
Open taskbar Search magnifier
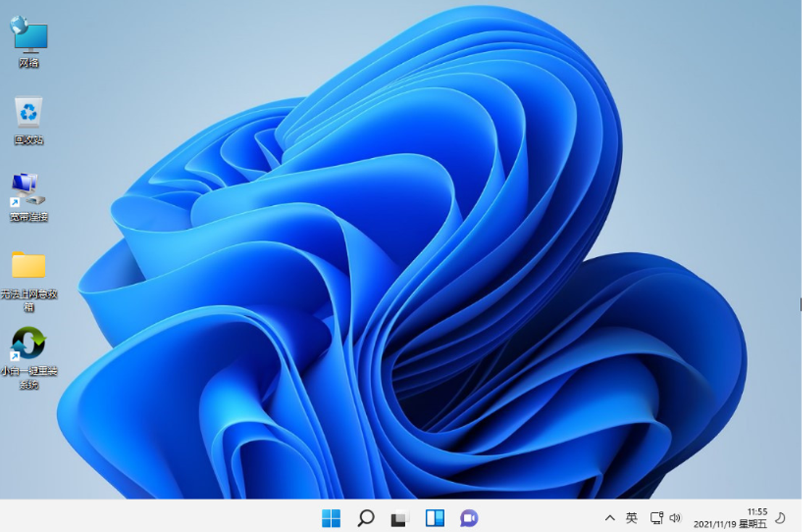coord(366,518)
